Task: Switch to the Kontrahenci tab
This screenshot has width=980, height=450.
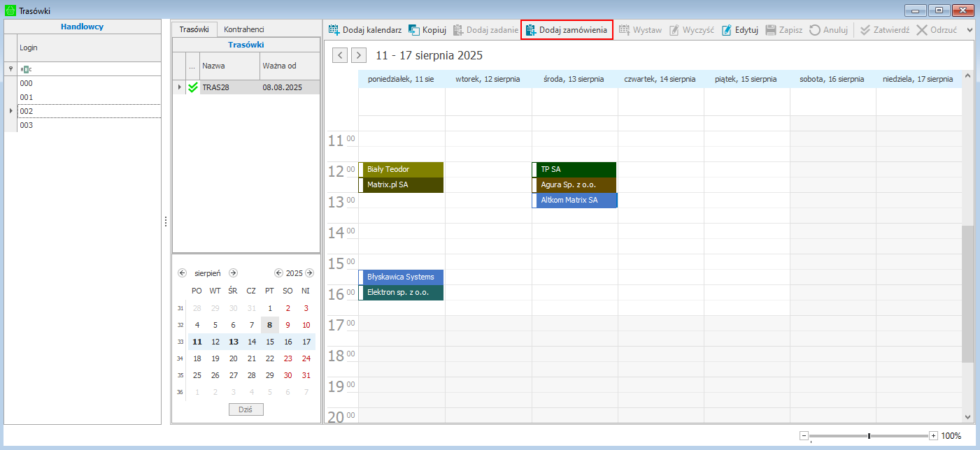Action: coord(243,29)
